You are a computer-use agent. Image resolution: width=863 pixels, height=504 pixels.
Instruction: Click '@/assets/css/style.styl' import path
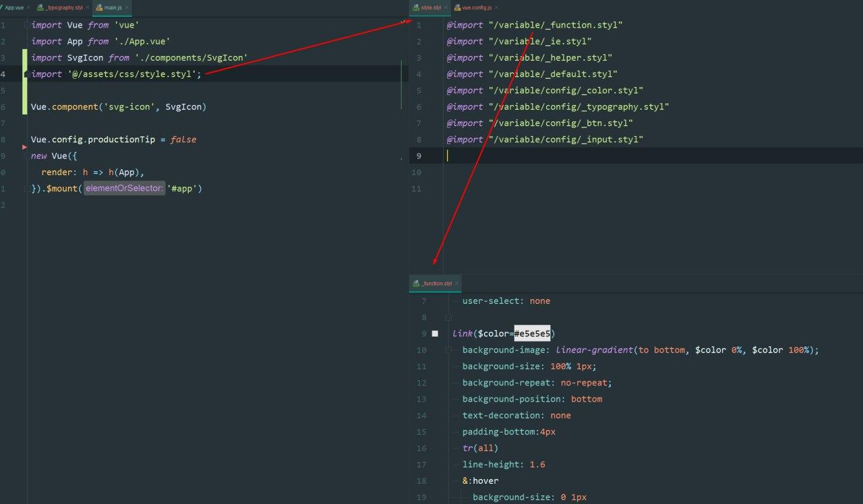131,74
